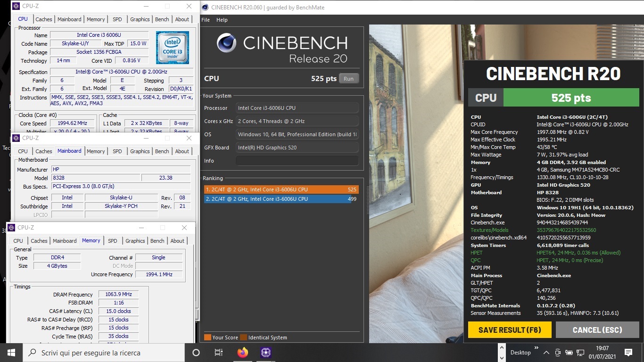Click the Info input field in Cinebench

(x=297, y=161)
